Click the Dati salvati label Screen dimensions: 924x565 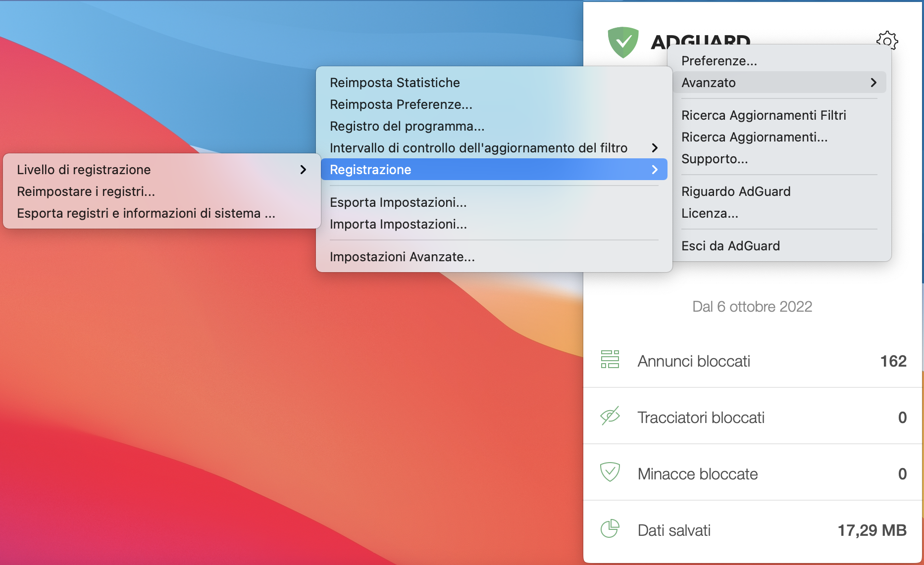[674, 530]
